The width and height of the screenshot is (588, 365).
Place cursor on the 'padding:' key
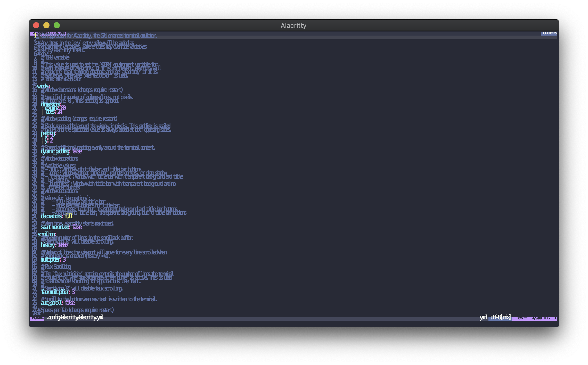(48, 133)
